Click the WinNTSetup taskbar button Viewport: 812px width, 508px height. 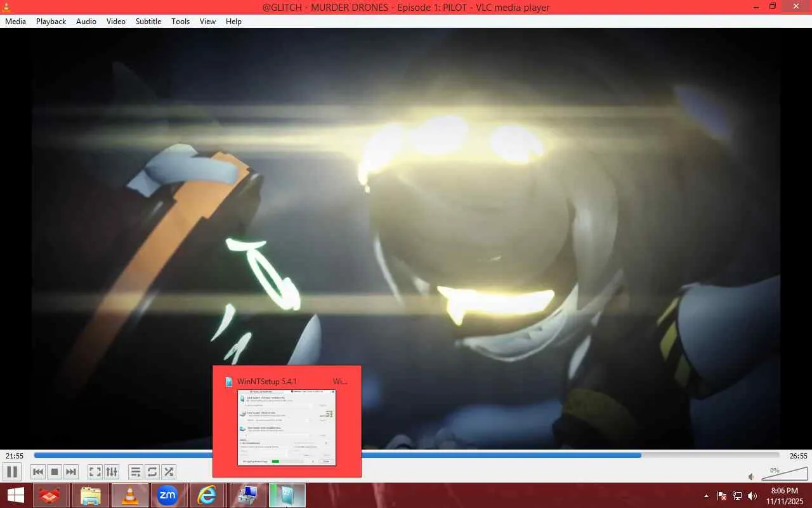pyautogui.click(x=287, y=495)
